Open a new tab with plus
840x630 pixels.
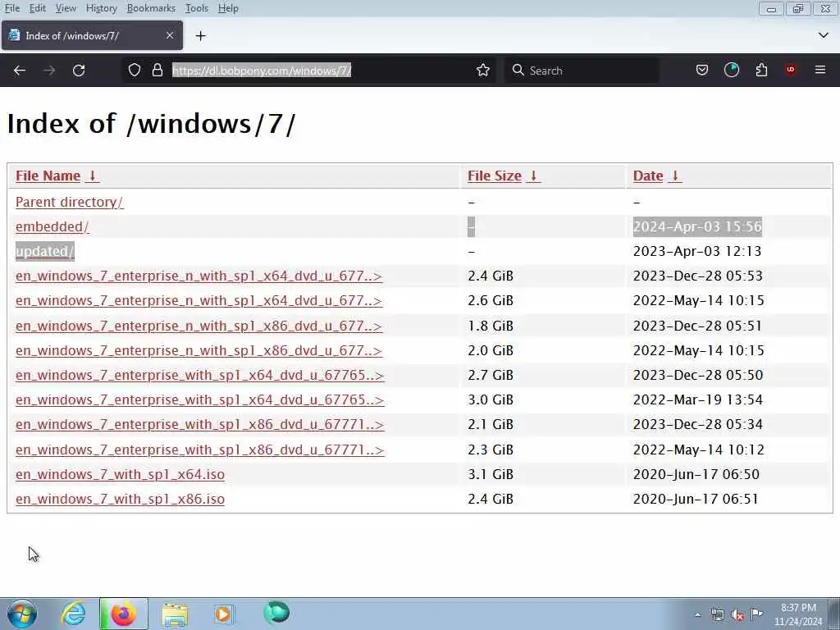(x=201, y=36)
